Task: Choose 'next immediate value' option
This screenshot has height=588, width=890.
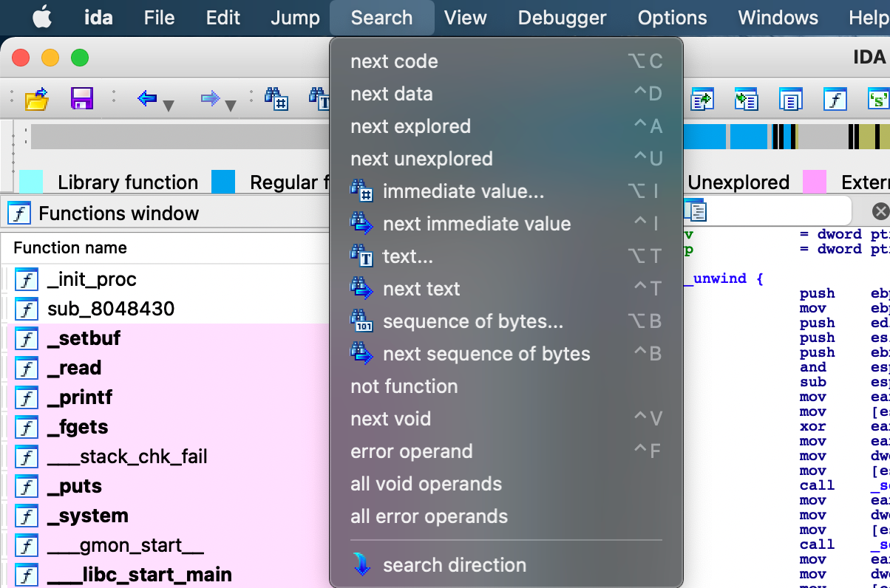Action: tap(506, 224)
